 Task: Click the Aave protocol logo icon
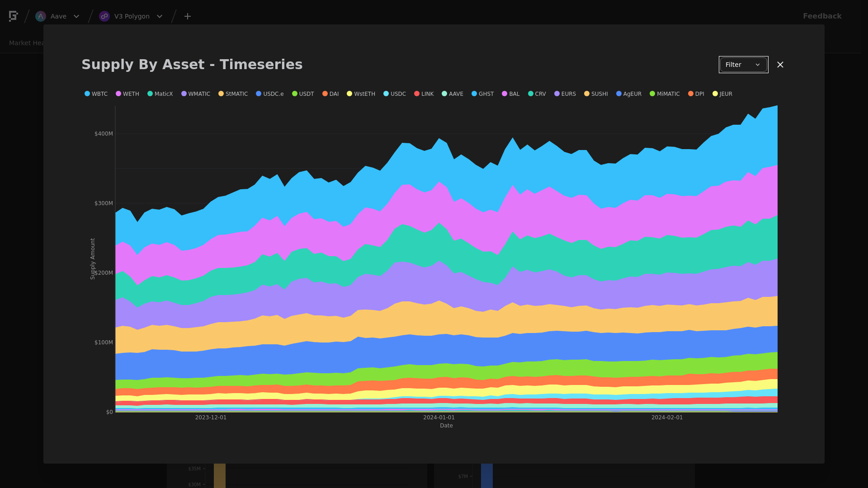coord(41,16)
